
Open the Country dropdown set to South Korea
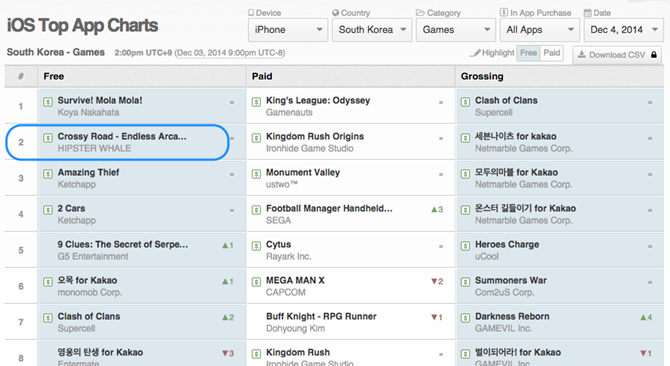(372, 30)
